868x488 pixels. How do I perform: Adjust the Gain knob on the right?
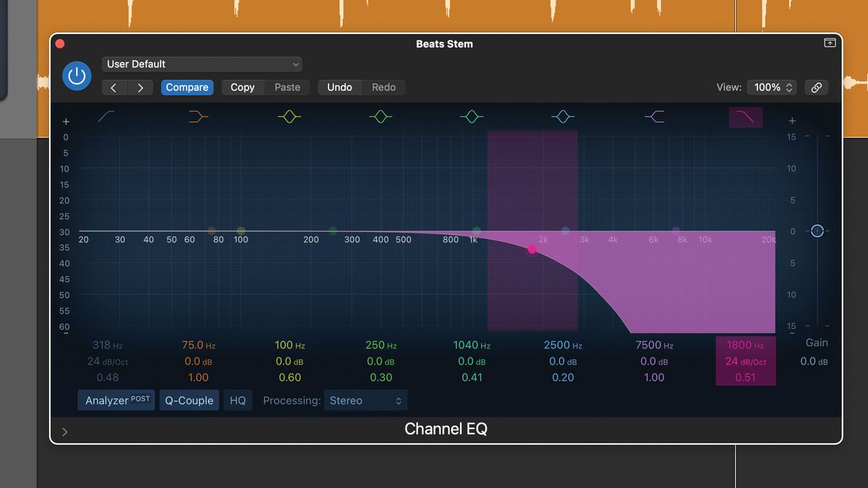[x=817, y=231]
